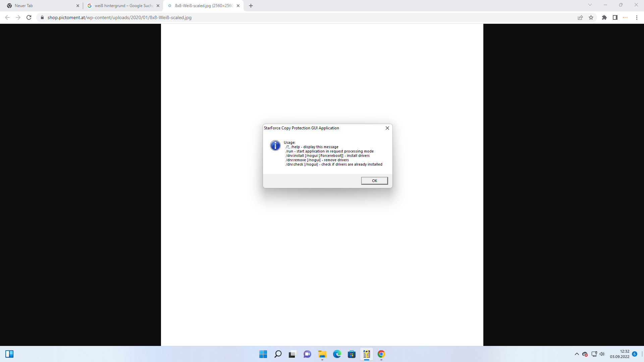644x362 pixels.
Task: Open taskbar search magnifier
Action: coord(278,354)
